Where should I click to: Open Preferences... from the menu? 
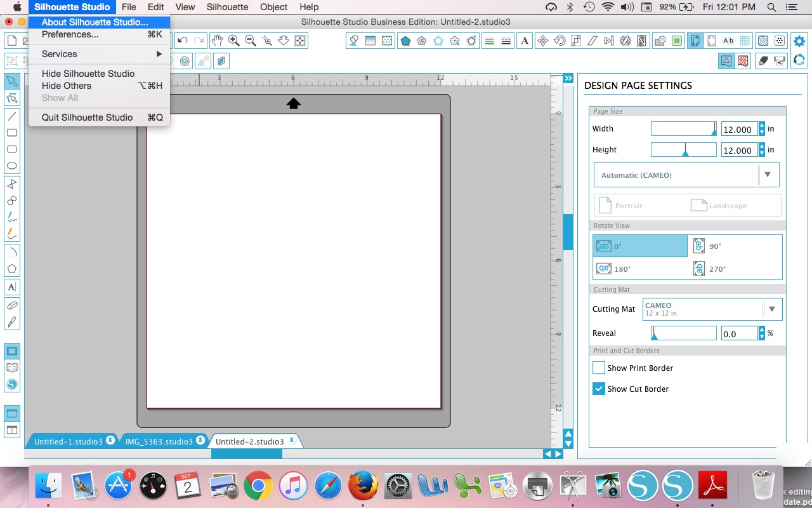click(99, 34)
